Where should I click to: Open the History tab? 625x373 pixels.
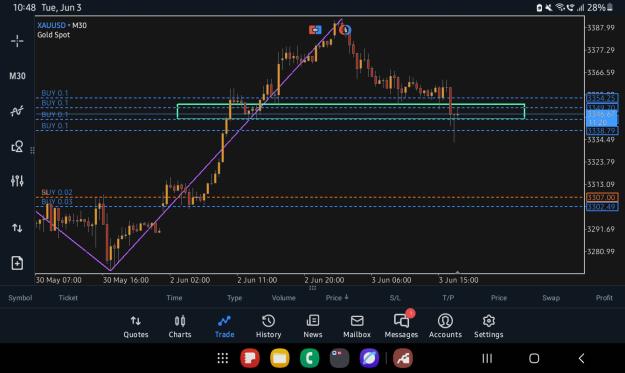[268, 327]
